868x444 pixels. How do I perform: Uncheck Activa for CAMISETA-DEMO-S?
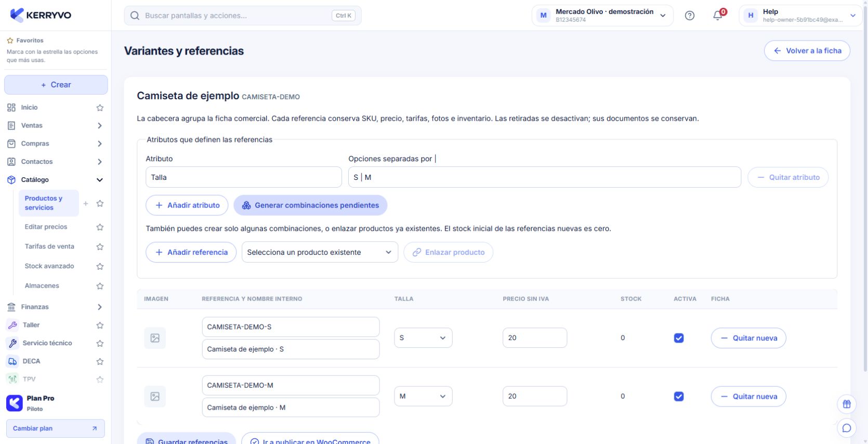pos(679,338)
